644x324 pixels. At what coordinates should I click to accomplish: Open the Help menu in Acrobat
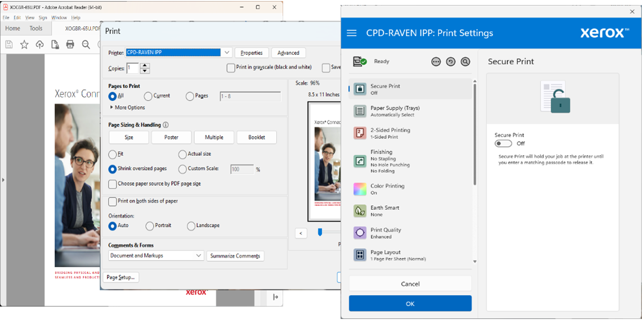[75, 17]
